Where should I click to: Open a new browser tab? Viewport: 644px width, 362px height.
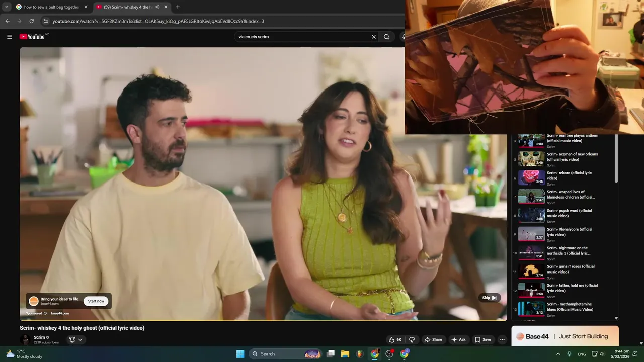178,7
